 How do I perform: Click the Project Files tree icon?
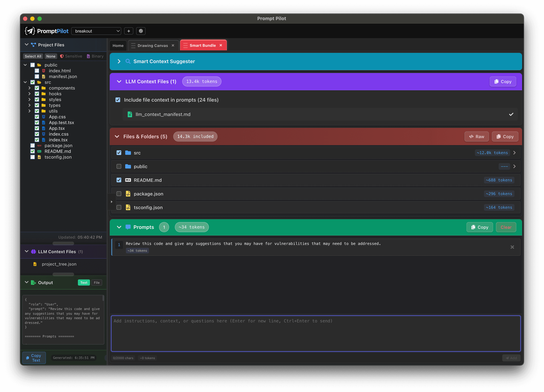coord(33,45)
